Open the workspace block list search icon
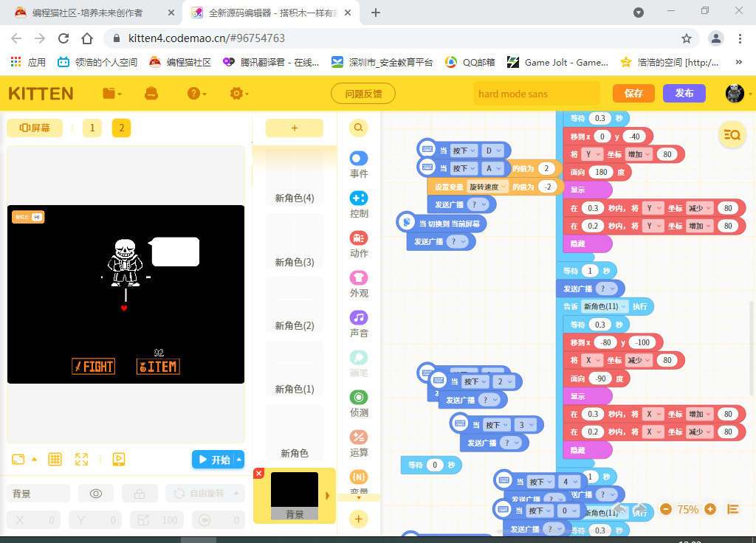The width and height of the screenshot is (756, 543). 732,135
